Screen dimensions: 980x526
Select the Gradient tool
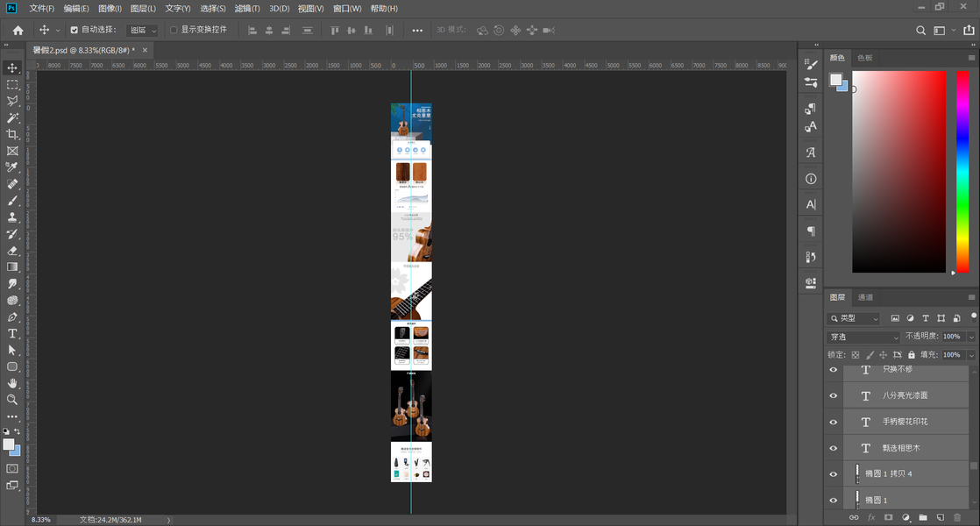(12, 267)
